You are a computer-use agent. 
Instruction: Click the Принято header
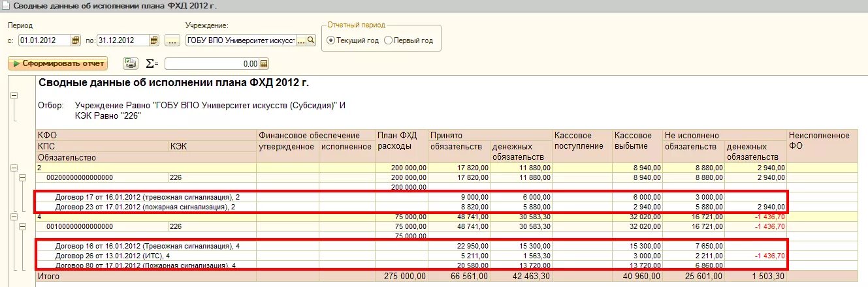click(x=446, y=135)
